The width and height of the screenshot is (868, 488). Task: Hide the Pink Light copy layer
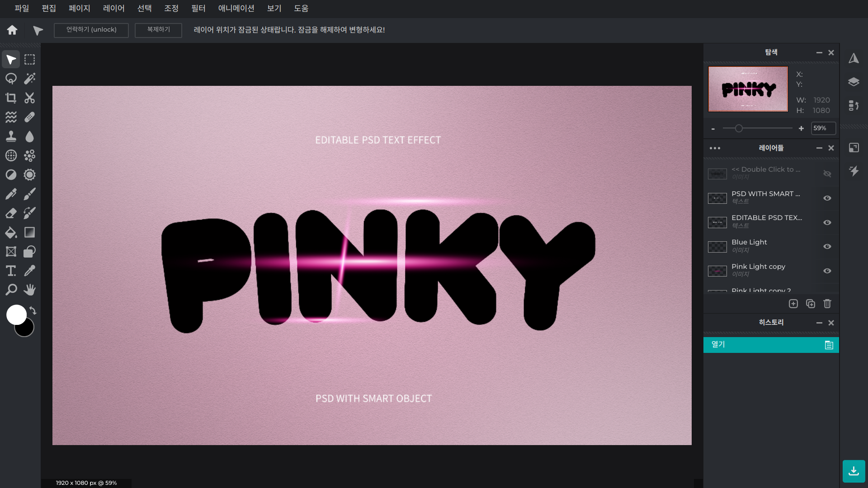(x=827, y=271)
